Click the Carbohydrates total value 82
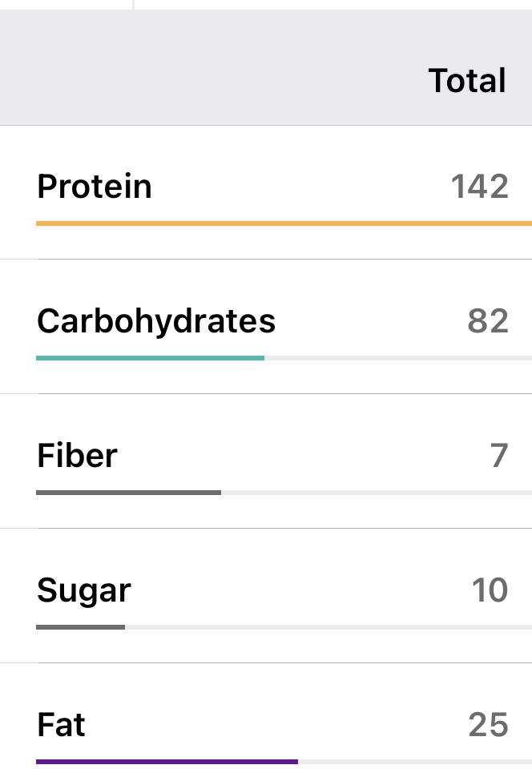This screenshot has height=773, width=532. click(488, 321)
